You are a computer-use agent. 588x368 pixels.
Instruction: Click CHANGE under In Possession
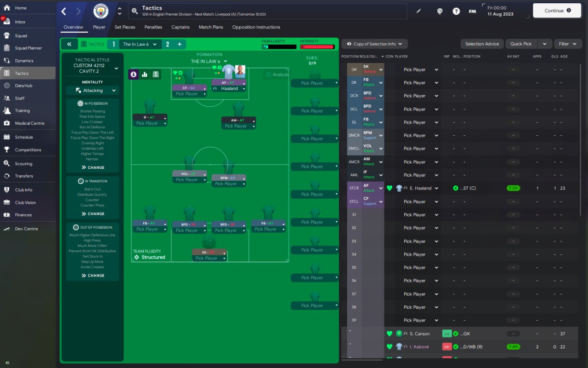click(x=93, y=167)
